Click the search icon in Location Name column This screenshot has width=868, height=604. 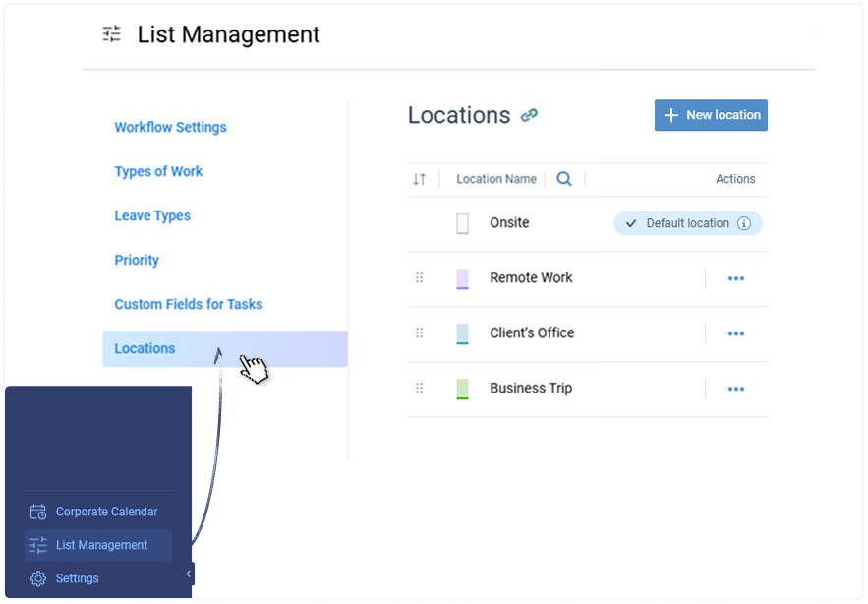pyautogui.click(x=564, y=179)
